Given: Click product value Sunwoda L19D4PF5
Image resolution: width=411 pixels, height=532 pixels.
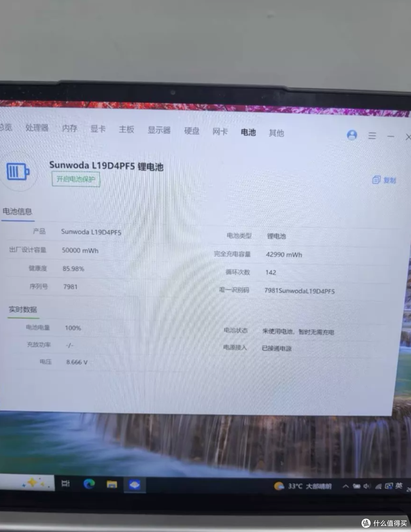Looking at the screenshot, I should pos(91,232).
